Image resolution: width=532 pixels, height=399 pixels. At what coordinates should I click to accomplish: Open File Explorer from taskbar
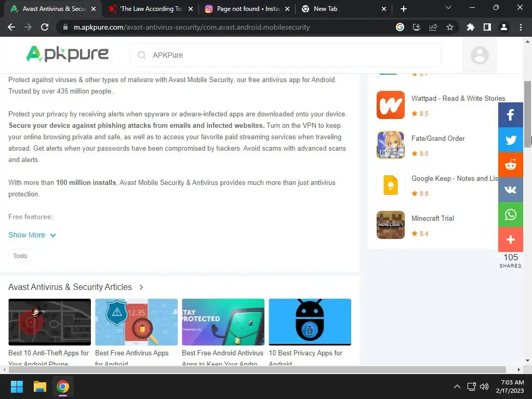coord(39,387)
